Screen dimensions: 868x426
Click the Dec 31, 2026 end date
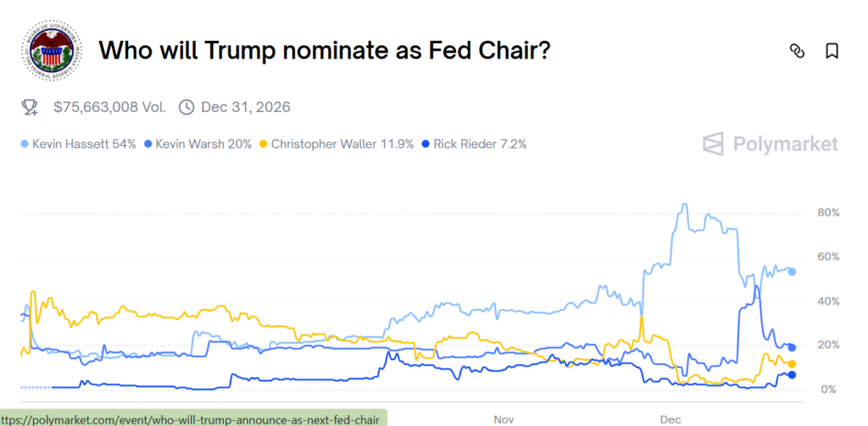point(245,107)
